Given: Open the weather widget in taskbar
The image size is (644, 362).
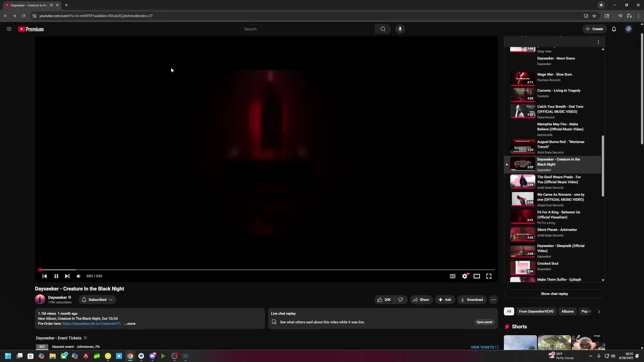Looking at the screenshot, I should 561,356.
